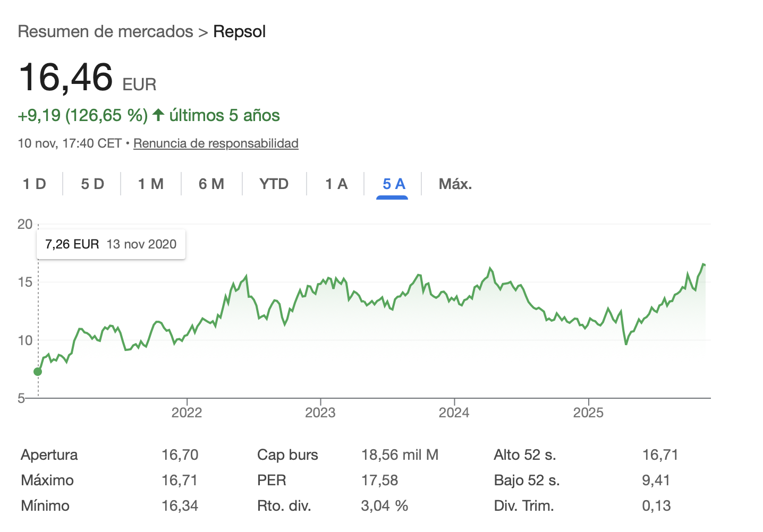Switch to the 5 D tab
Image resolution: width=763 pixels, height=532 pixels.
pos(92,184)
